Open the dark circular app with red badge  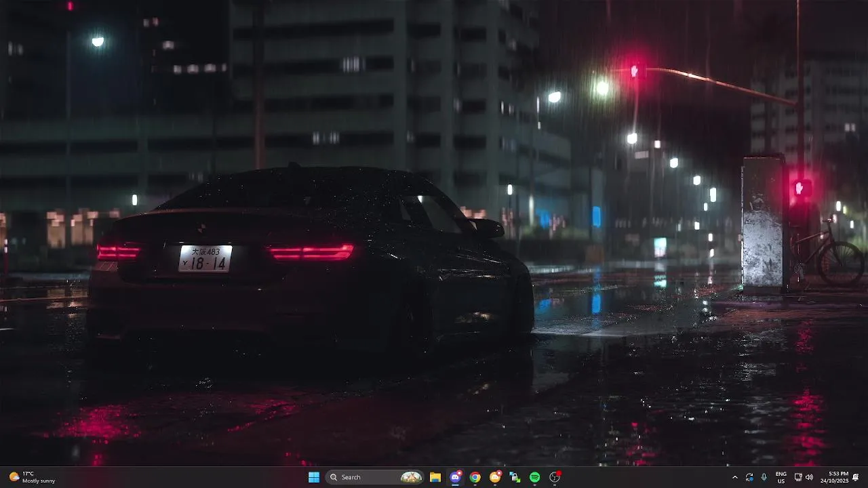coord(555,477)
